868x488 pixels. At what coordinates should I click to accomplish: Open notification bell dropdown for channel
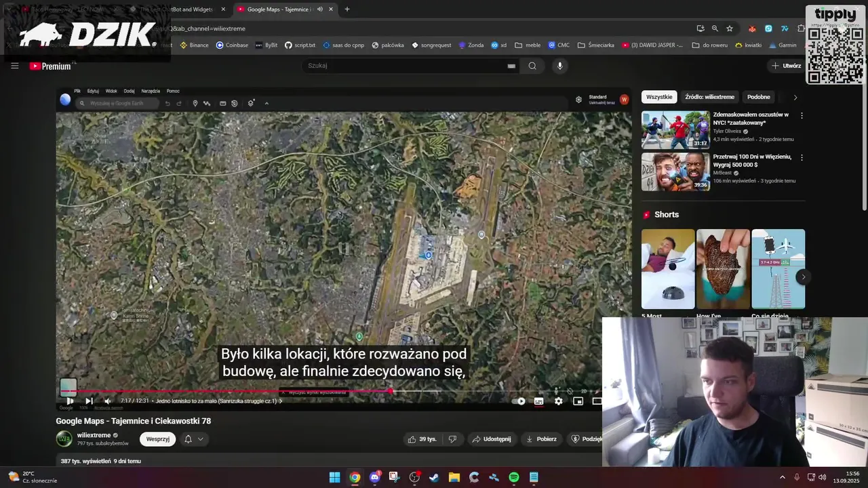193,439
